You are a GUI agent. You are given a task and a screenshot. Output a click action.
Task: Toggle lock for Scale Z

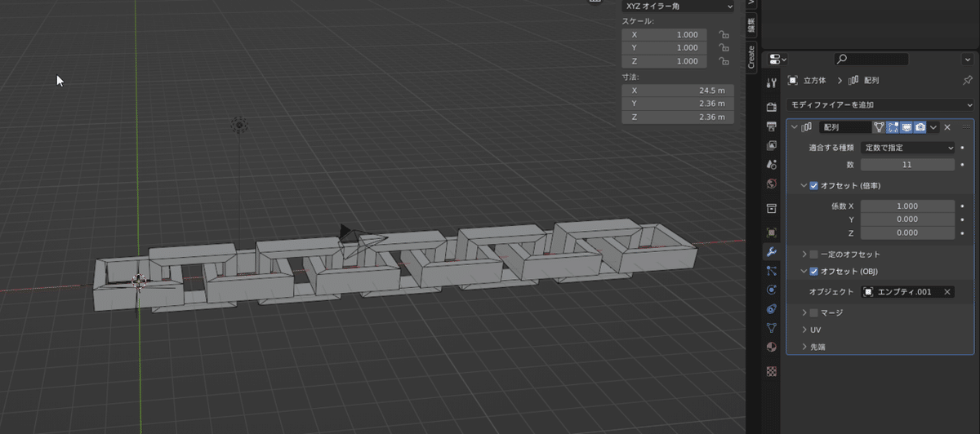pyautogui.click(x=724, y=61)
